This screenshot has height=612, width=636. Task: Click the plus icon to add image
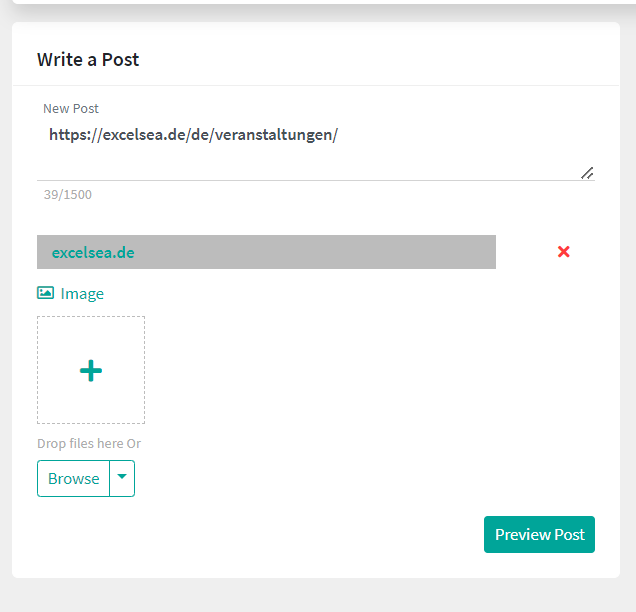pyautogui.click(x=91, y=370)
